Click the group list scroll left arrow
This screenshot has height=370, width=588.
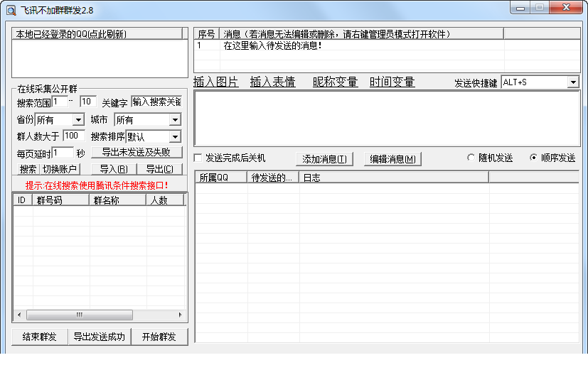coord(19,315)
